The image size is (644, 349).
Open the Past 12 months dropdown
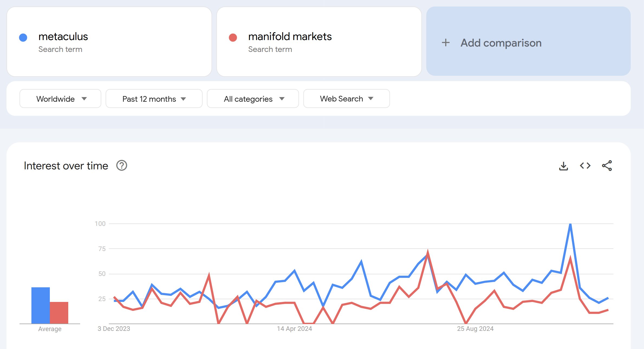(x=154, y=99)
